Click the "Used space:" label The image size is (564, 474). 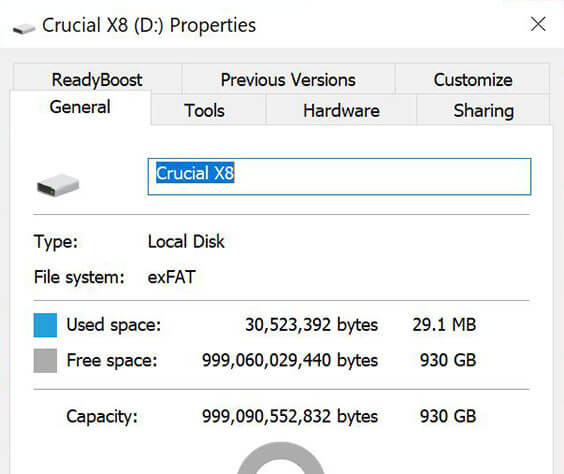(x=114, y=325)
